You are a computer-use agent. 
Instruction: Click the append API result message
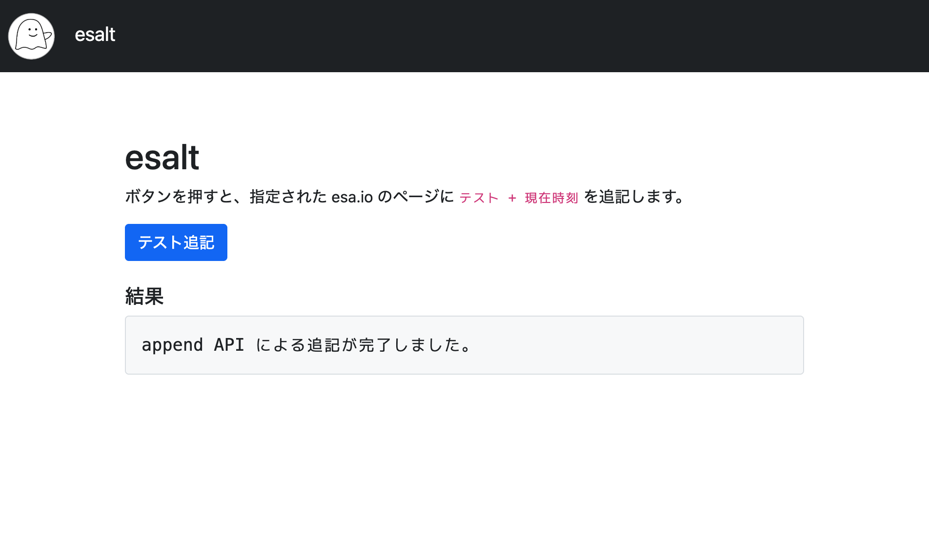[x=307, y=345]
